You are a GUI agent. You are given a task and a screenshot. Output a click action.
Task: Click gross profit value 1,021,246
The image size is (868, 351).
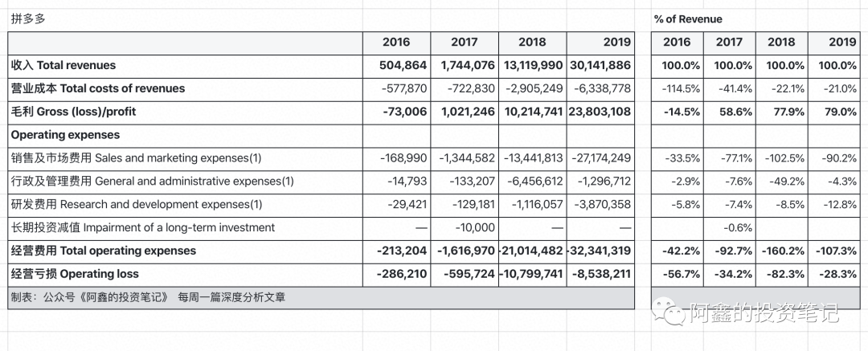(468, 112)
